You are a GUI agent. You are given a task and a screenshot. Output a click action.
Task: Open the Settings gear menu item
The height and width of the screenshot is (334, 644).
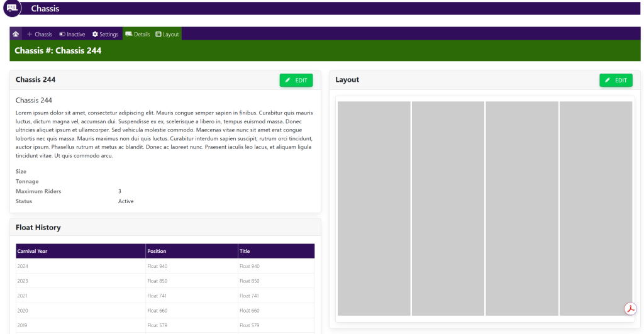105,34
